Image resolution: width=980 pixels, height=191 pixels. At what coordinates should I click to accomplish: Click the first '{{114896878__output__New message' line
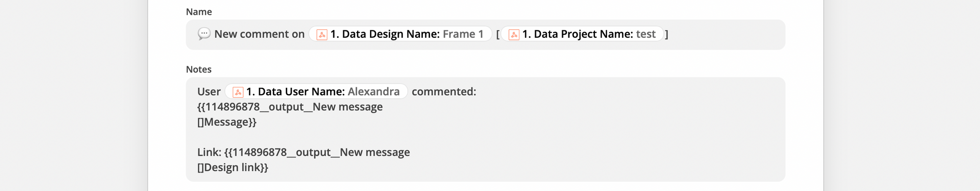pyautogui.click(x=290, y=107)
